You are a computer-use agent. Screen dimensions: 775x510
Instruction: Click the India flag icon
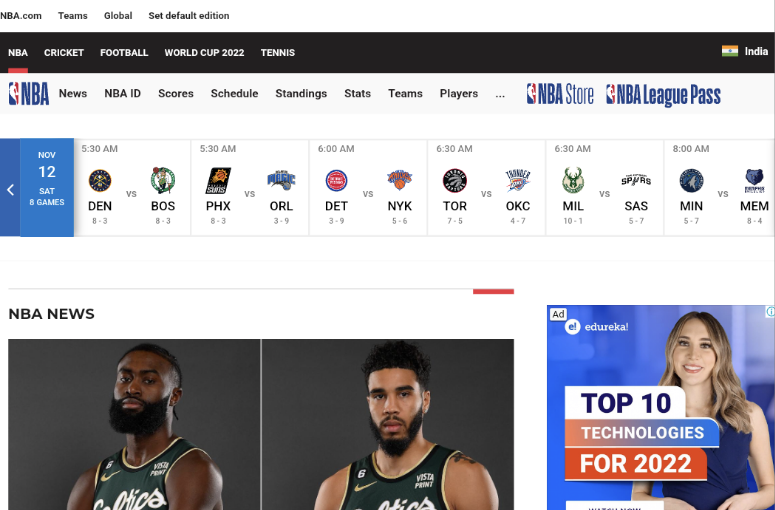click(730, 51)
